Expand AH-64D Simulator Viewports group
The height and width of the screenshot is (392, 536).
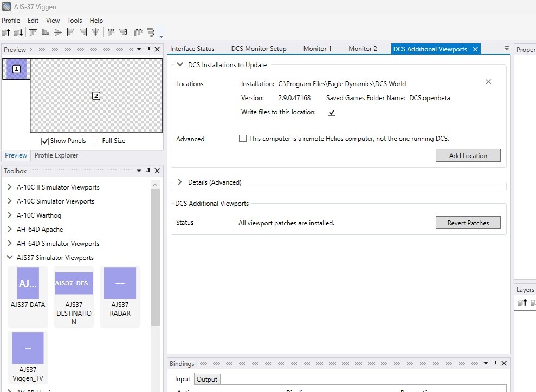(x=10, y=243)
